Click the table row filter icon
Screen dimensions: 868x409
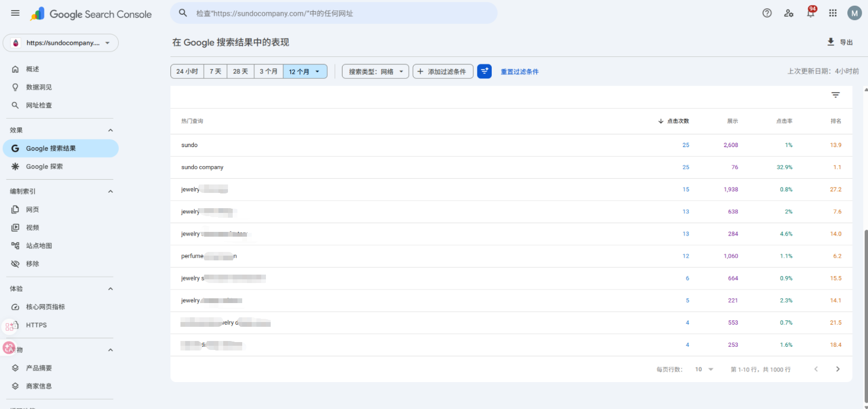click(x=836, y=95)
